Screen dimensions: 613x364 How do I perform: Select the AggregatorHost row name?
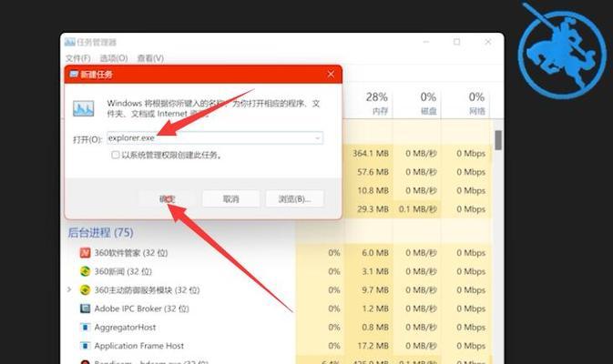(125, 327)
